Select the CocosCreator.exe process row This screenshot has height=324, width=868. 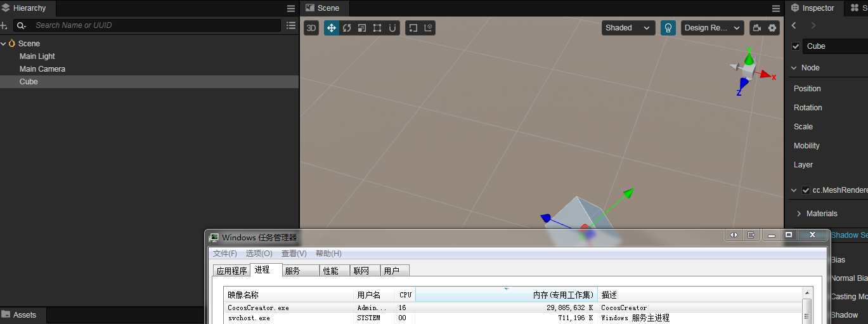click(513, 308)
